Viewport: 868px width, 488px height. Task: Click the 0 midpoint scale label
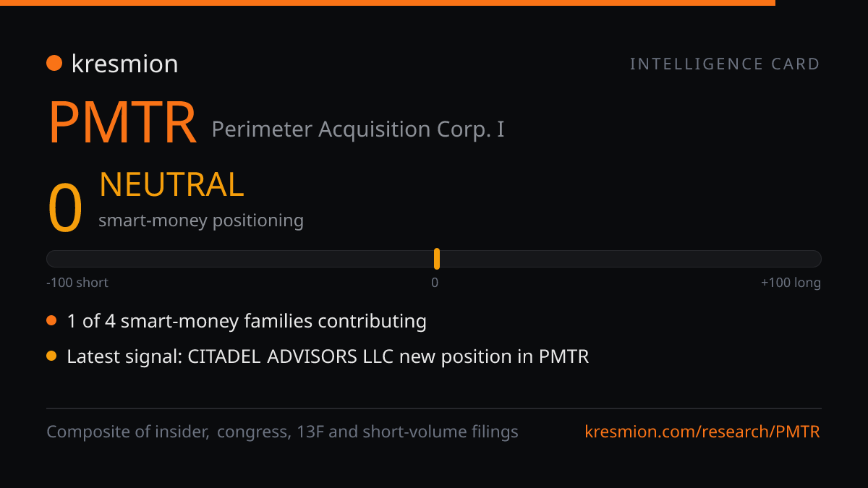tap(435, 283)
